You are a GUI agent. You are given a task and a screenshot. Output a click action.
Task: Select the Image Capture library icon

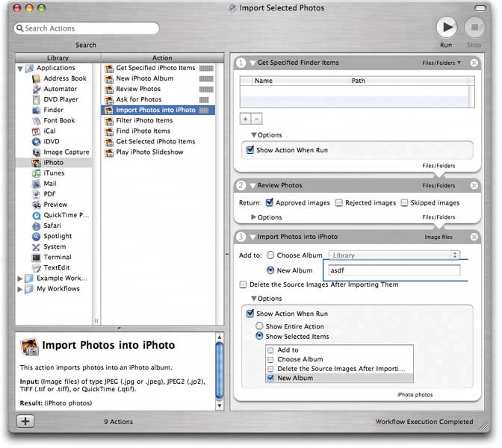click(37, 152)
